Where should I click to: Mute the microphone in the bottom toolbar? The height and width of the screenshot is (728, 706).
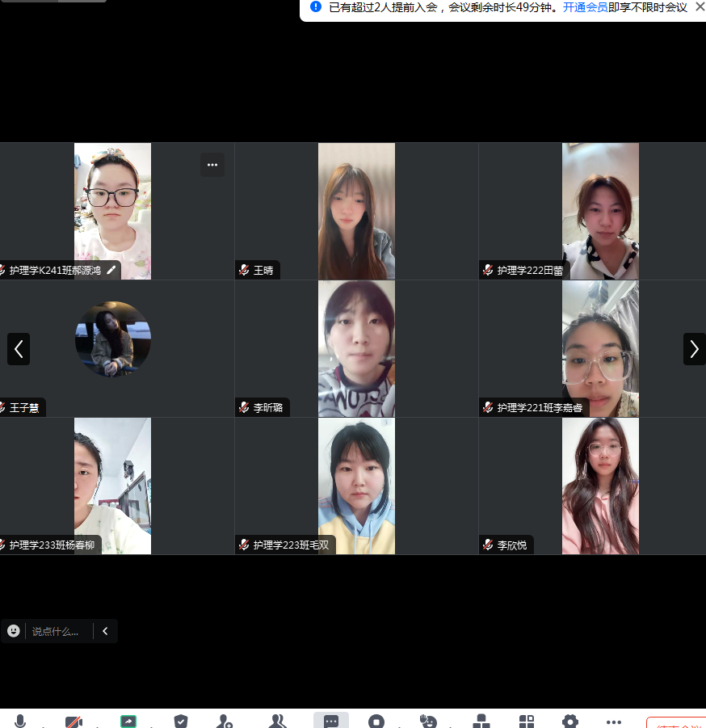pyautogui.click(x=20, y=721)
